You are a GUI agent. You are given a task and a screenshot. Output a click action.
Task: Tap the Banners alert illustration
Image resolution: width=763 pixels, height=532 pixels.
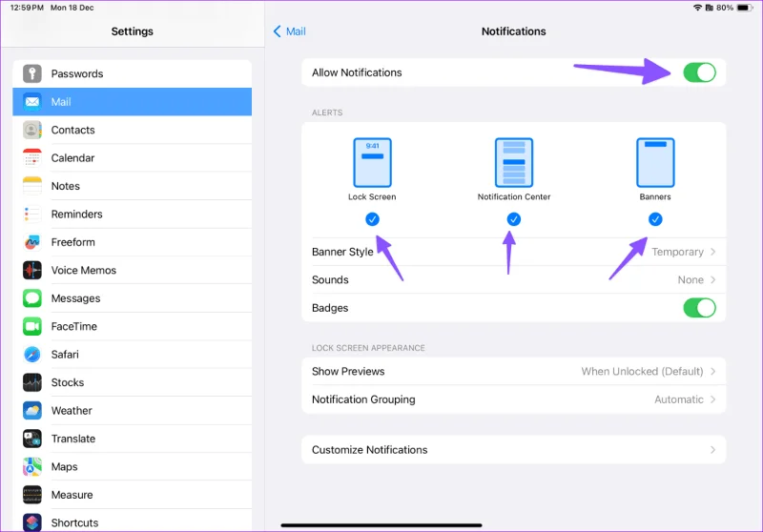click(655, 162)
